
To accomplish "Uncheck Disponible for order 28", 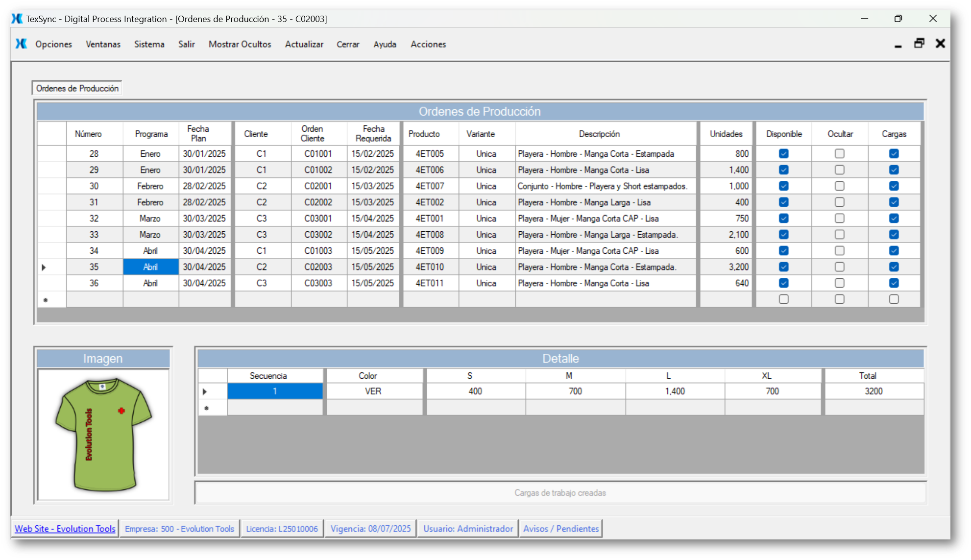I will [784, 154].
